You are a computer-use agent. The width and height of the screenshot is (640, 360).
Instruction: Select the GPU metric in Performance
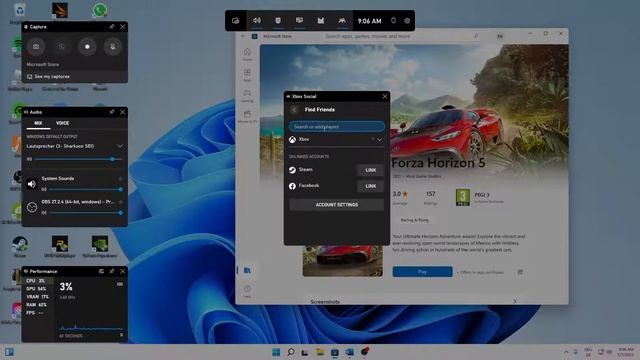coord(37,289)
